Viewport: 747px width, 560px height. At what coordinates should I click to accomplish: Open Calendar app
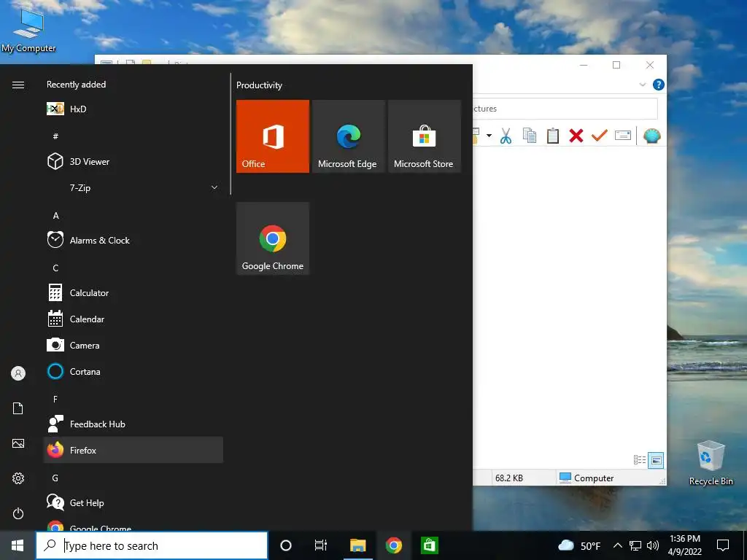click(133, 319)
